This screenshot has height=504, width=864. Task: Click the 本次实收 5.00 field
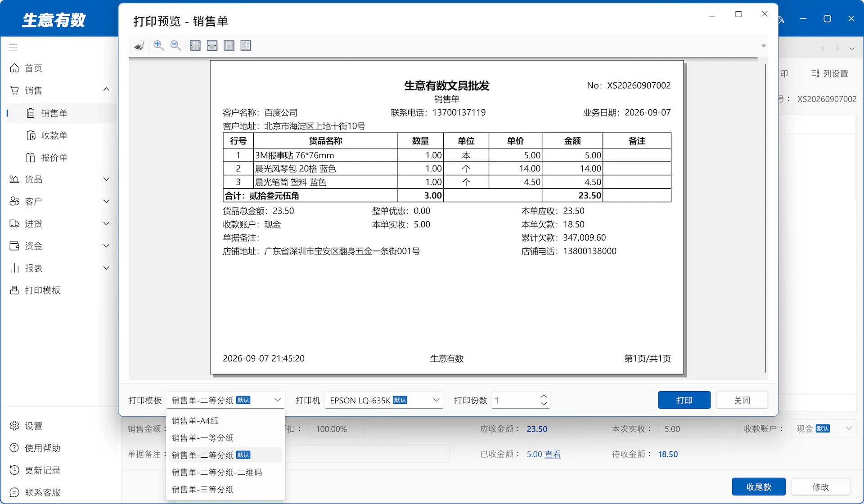698,429
